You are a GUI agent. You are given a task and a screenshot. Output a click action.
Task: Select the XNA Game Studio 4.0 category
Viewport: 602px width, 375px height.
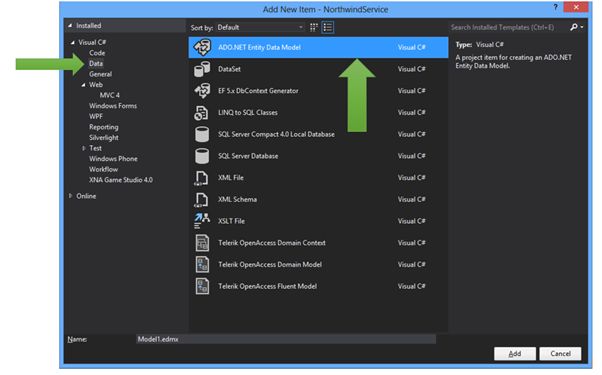pyautogui.click(x=121, y=180)
